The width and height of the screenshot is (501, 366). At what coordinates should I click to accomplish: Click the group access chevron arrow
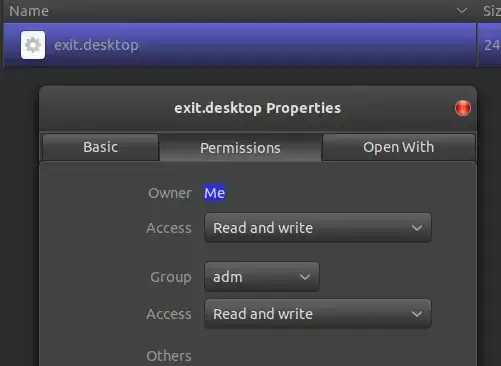tap(417, 314)
